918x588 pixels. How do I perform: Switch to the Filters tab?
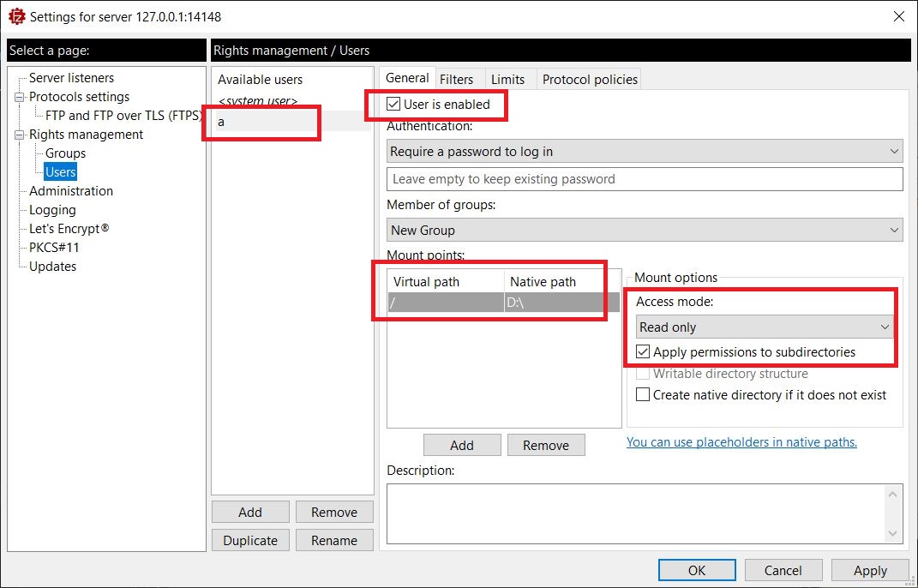click(x=456, y=80)
